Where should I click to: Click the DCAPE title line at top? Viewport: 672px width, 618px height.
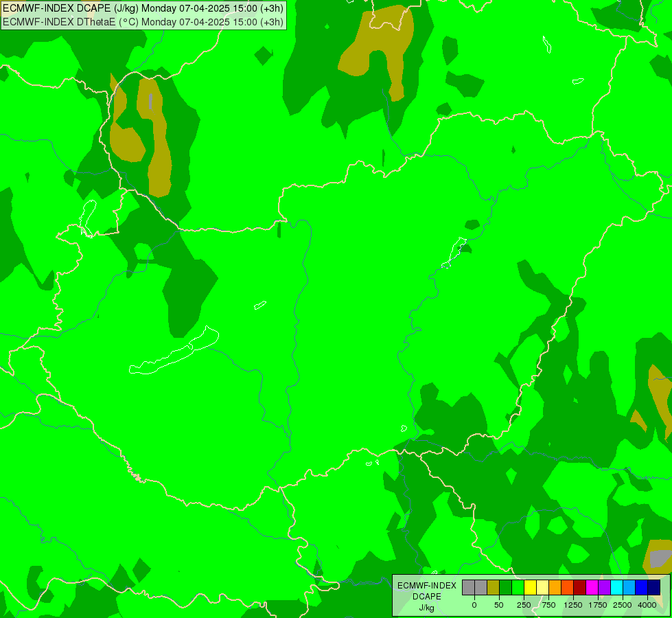pyautogui.click(x=143, y=8)
